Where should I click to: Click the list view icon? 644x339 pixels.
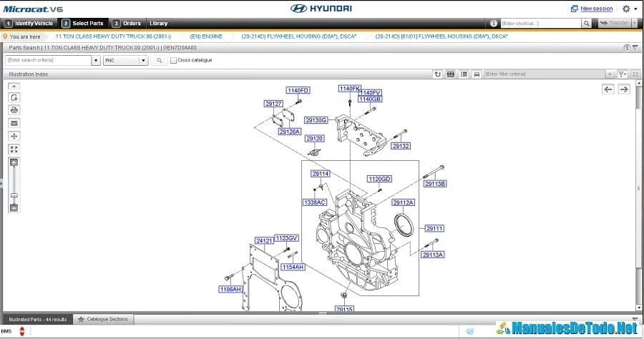(464, 74)
